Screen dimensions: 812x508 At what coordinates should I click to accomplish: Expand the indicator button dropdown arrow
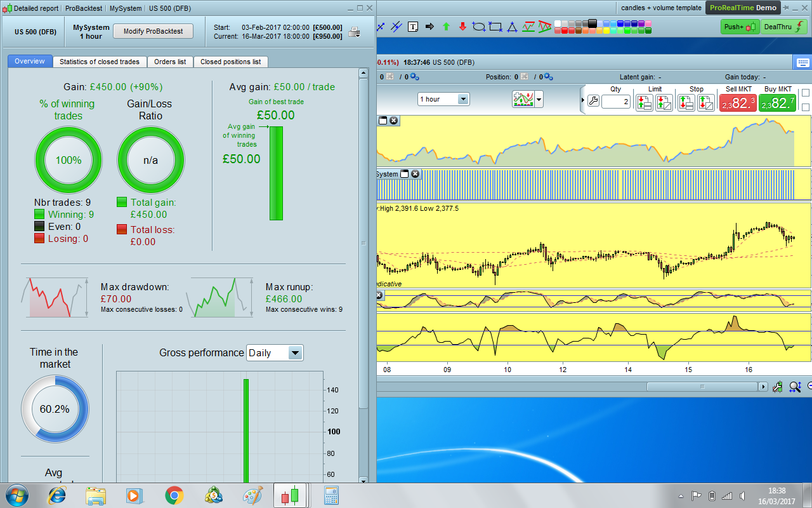539,99
